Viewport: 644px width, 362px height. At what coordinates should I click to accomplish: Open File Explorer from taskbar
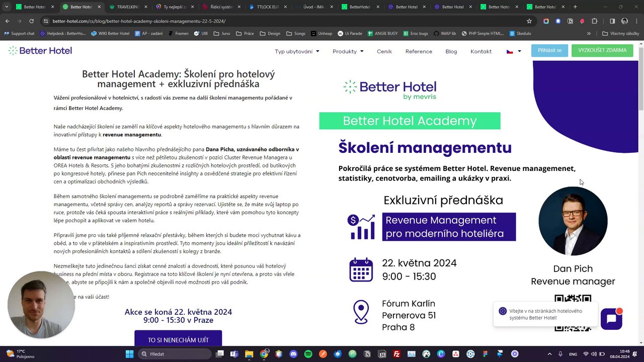click(249, 354)
